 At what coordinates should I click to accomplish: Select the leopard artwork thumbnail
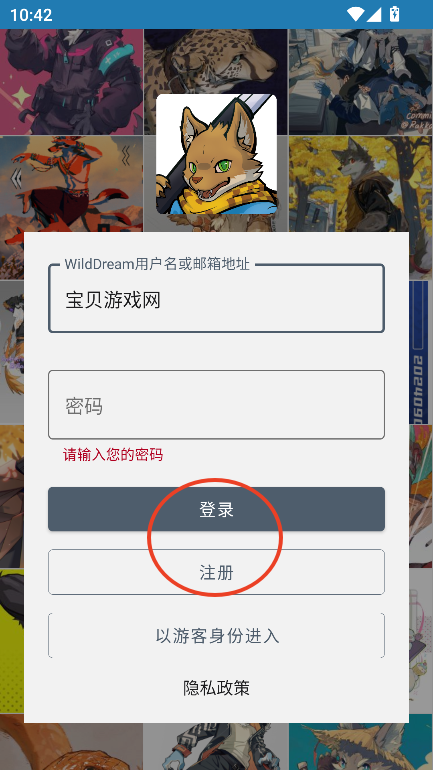coord(216,61)
